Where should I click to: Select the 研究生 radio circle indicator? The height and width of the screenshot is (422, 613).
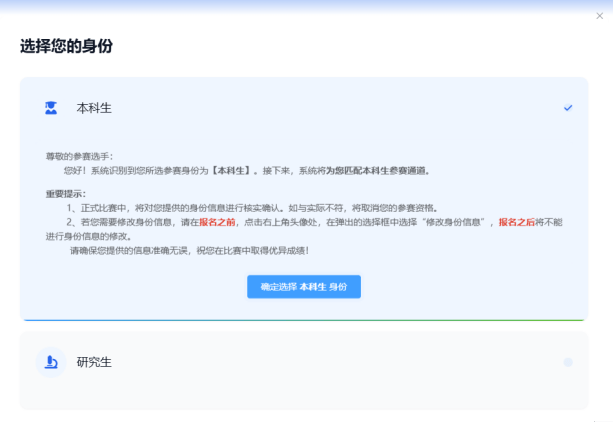(568, 362)
